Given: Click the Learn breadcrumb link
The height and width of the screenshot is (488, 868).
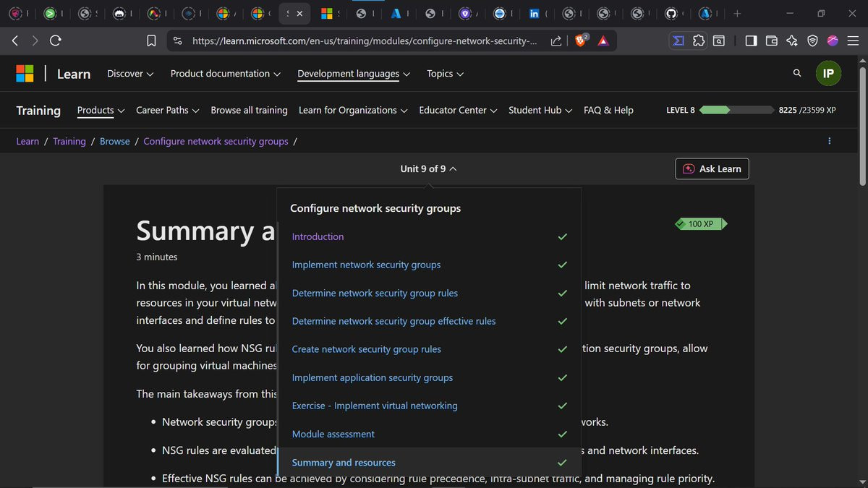Looking at the screenshot, I should point(27,141).
